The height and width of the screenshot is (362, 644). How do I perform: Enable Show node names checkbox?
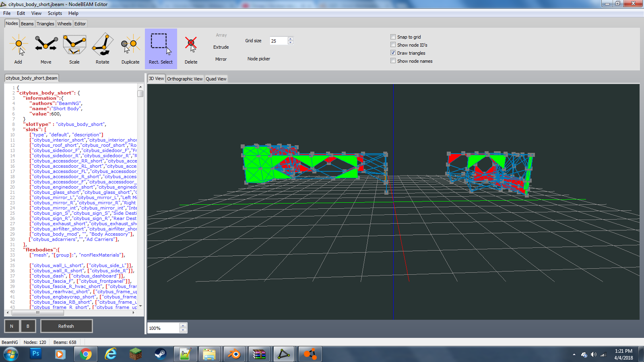(393, 61)
